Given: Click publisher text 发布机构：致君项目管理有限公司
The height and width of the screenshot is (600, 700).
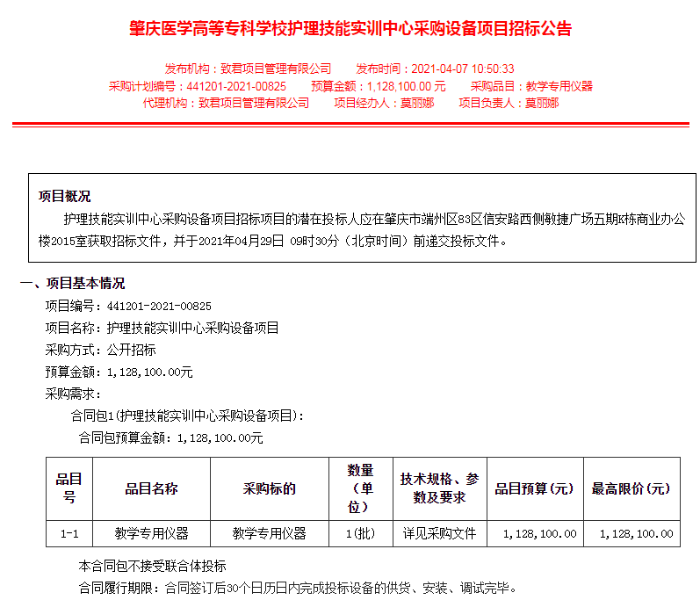Looking at the screenshot, I should pyautogui.click(x=248, y=69).
